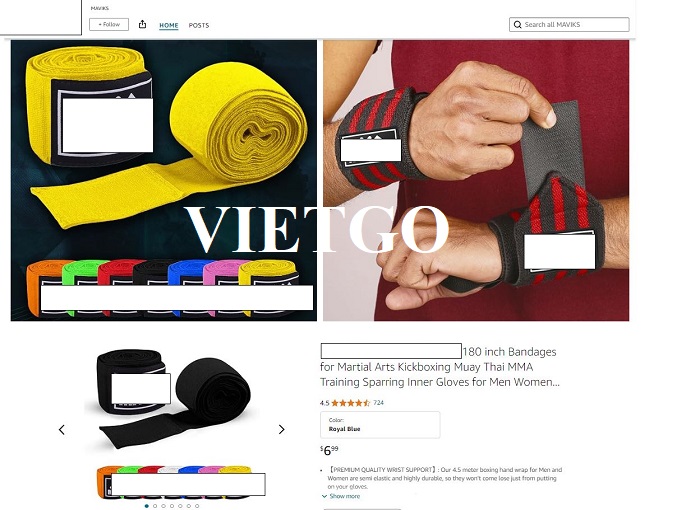
Task: Click the black hand wrap product image
Action: coord(173,397)
